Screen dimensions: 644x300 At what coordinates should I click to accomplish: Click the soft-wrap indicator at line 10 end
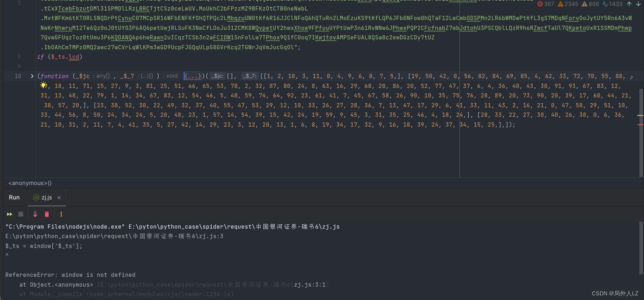(631, 77)
